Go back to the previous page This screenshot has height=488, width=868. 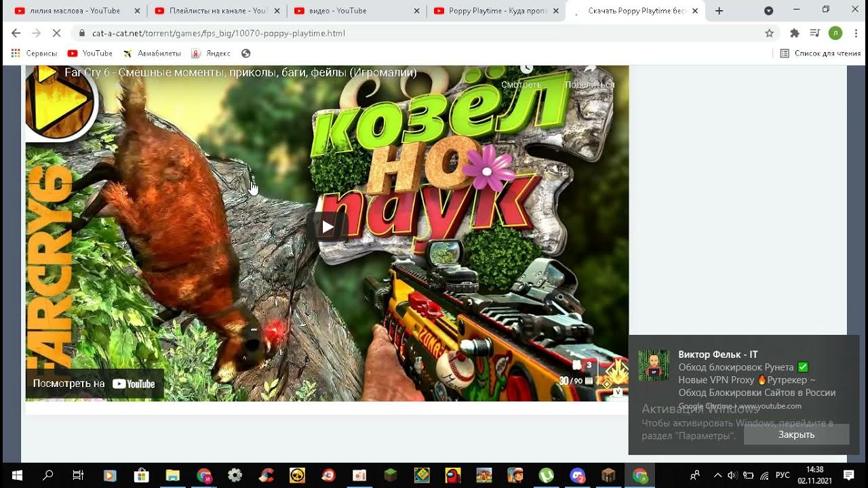coord(16,33)
